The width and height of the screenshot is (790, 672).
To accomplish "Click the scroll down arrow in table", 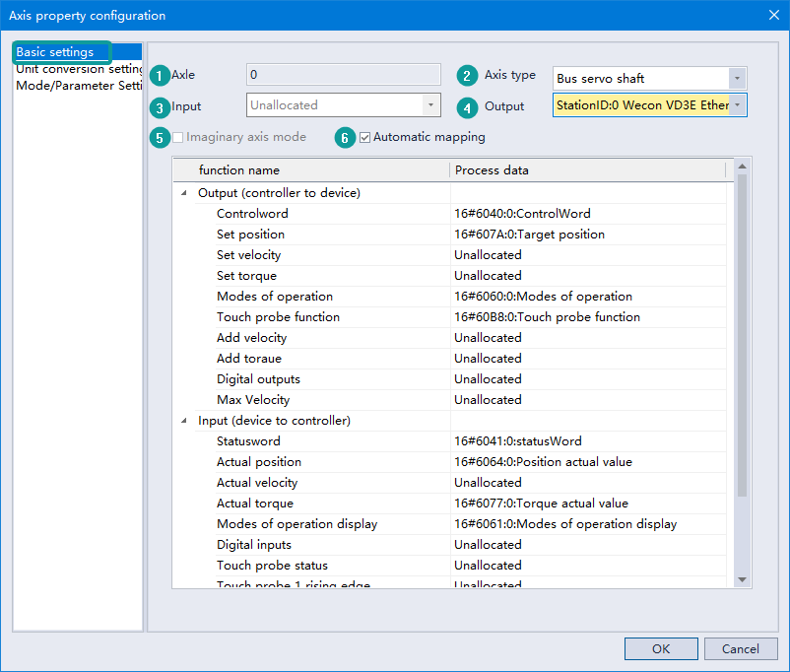I will tap(742, 579).
